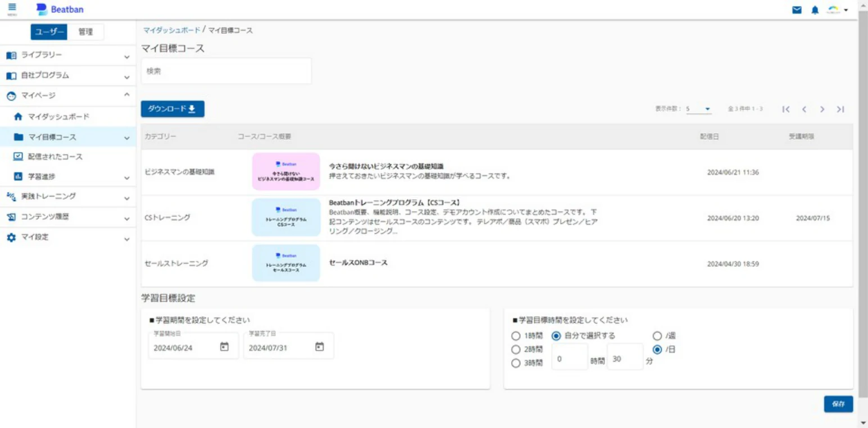The width and height of the screenshot is (868, 428).
Task: Click the 検索 search input field
Action: tap(226, 71)
